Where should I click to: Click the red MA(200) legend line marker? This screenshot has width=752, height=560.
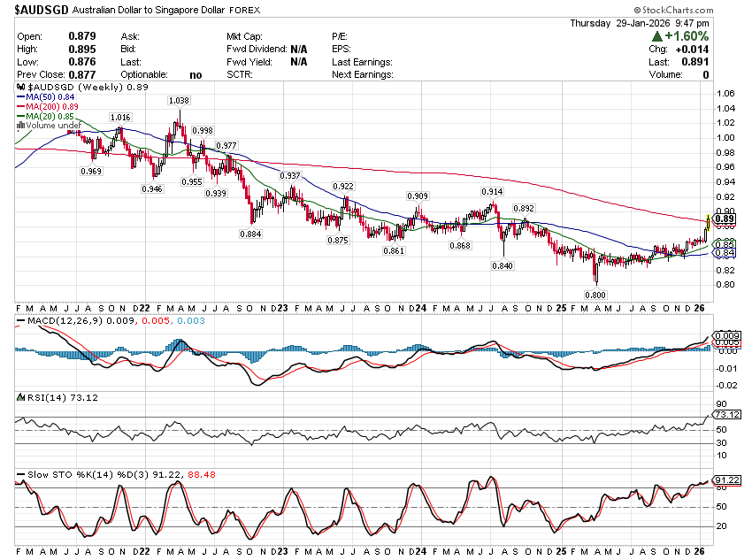20,106
